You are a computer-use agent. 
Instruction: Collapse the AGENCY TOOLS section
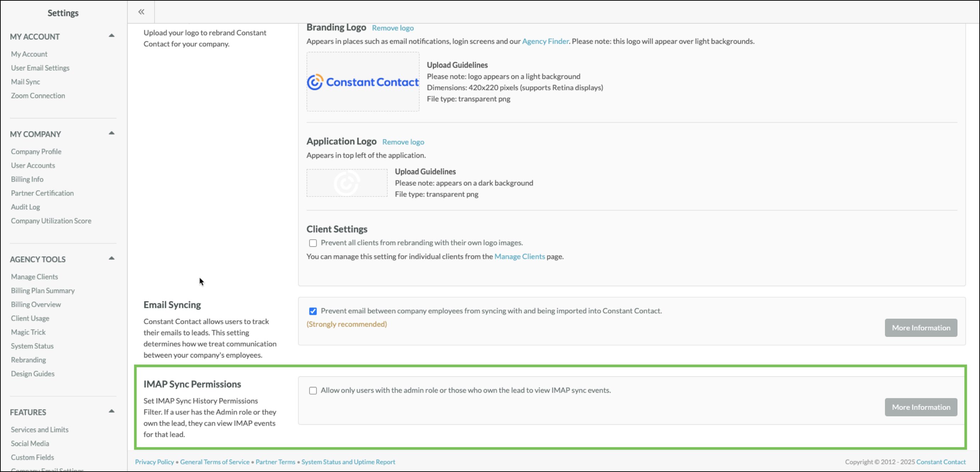[x=111, y=258]
